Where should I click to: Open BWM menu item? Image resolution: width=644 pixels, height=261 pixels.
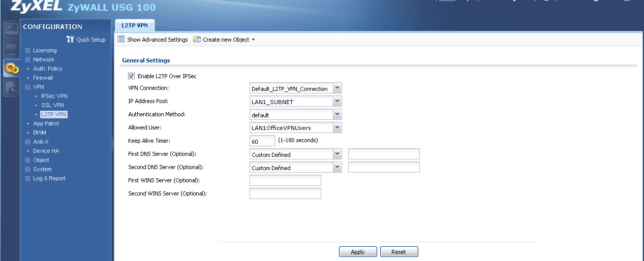tap(40, 133)
